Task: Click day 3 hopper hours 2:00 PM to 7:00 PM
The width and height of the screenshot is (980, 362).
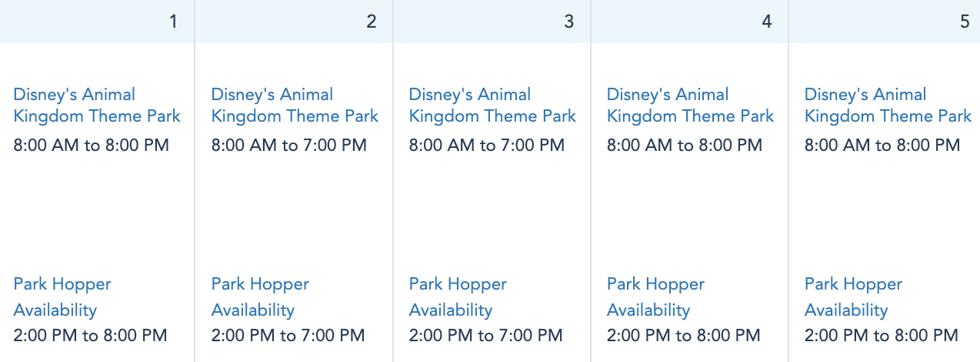Action: pos(486,336)
